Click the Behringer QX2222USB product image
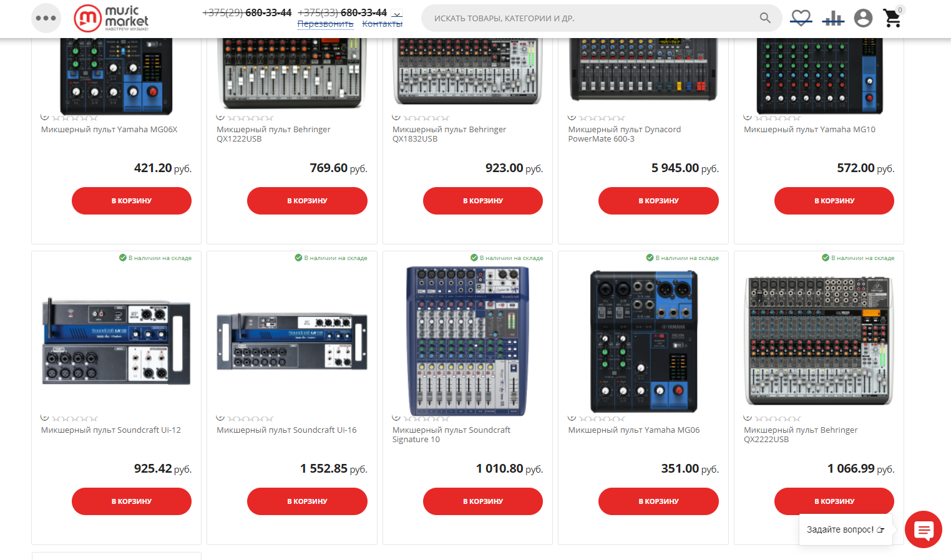Viewport: 951px width, 560px height. click(819, 340)
